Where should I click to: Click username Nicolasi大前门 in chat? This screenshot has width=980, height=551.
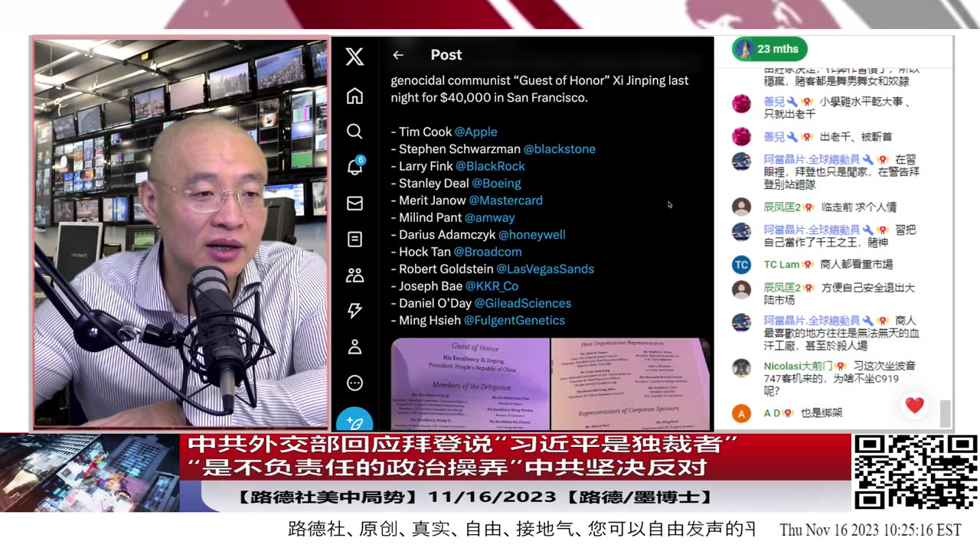click(799, 366)
